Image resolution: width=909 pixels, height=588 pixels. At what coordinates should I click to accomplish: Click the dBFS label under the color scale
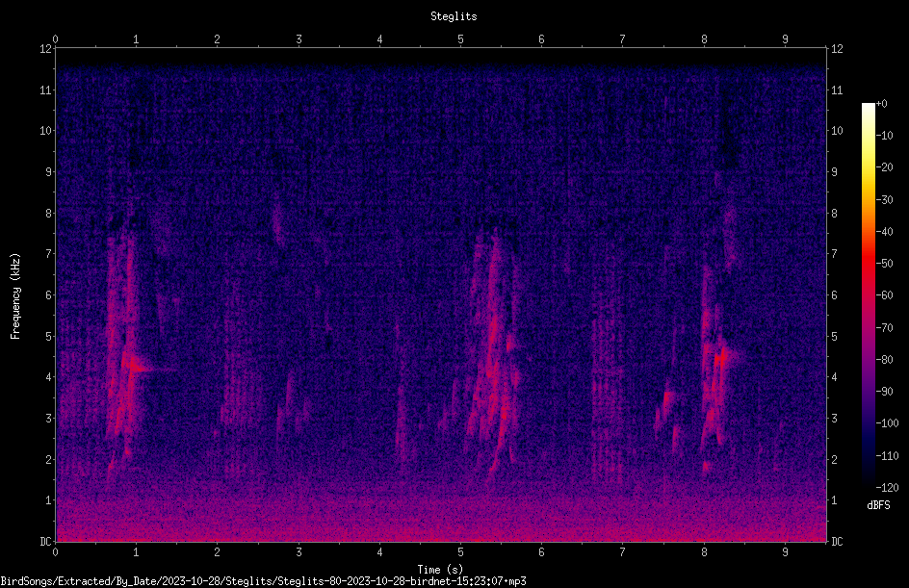pyautogui.click(x=878, y=505)
